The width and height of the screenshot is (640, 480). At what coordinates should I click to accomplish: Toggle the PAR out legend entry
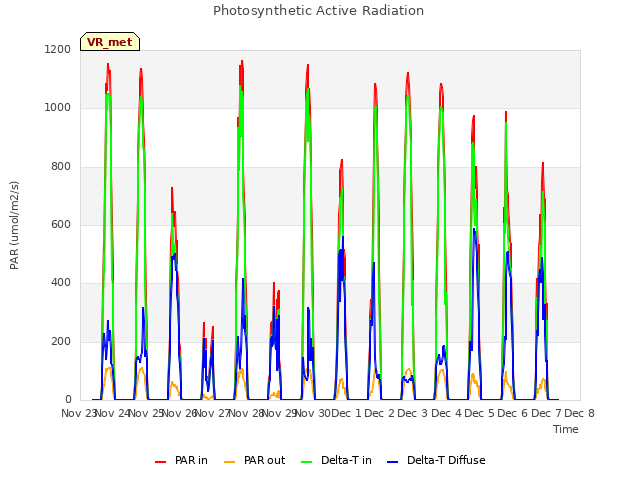click(x=255, y=460)
